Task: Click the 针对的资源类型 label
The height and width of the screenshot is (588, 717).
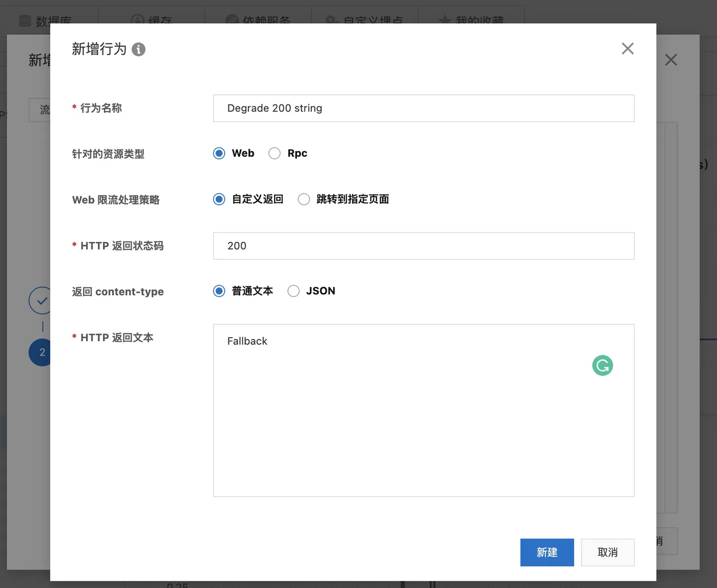Action: [108, 154]
